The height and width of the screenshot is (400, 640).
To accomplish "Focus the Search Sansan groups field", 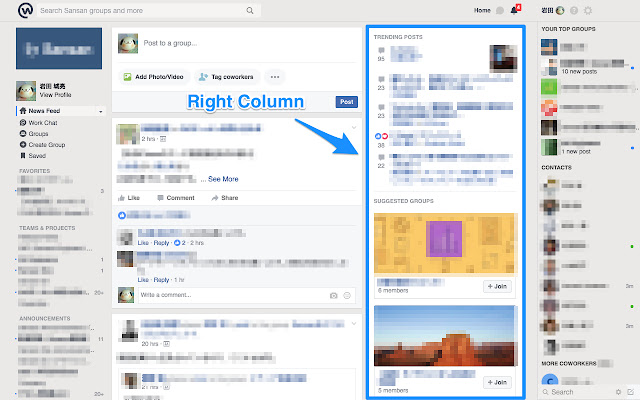I will tap(149, 11).
